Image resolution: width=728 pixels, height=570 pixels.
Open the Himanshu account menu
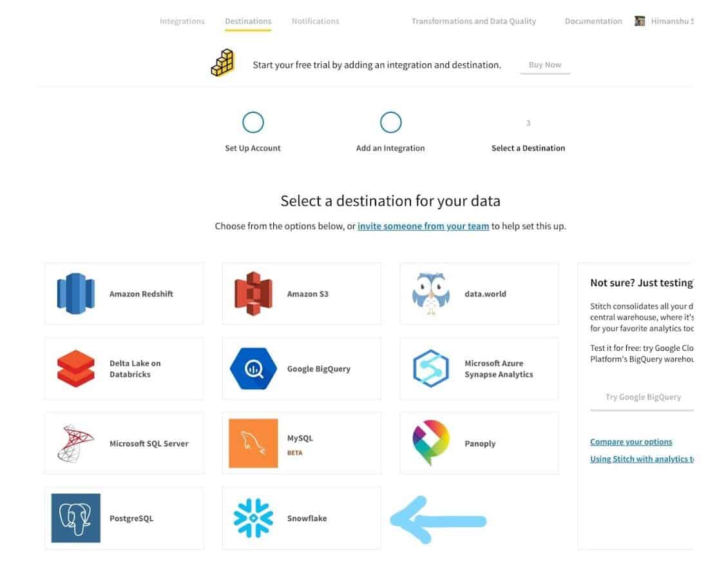pos(673,21)
